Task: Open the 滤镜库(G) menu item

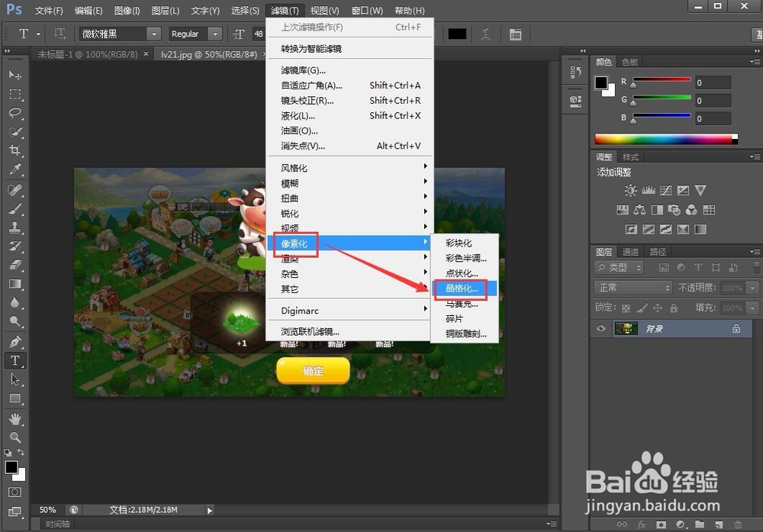Action: coord(349,70)
